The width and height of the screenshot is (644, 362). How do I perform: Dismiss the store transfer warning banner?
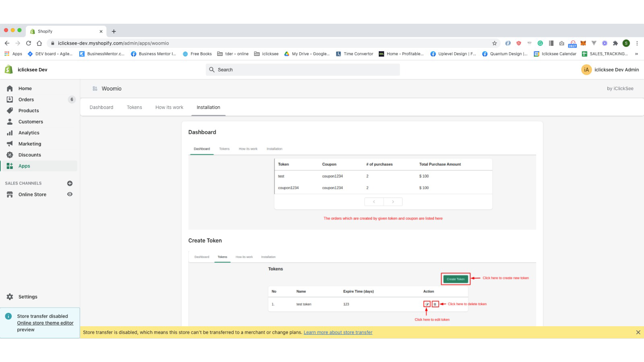pos(638,332)
